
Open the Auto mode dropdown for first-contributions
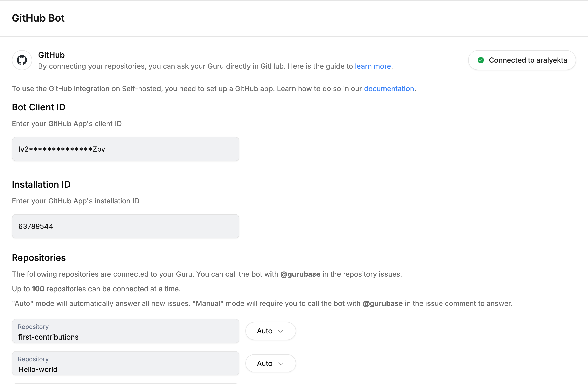click(270, 331)
